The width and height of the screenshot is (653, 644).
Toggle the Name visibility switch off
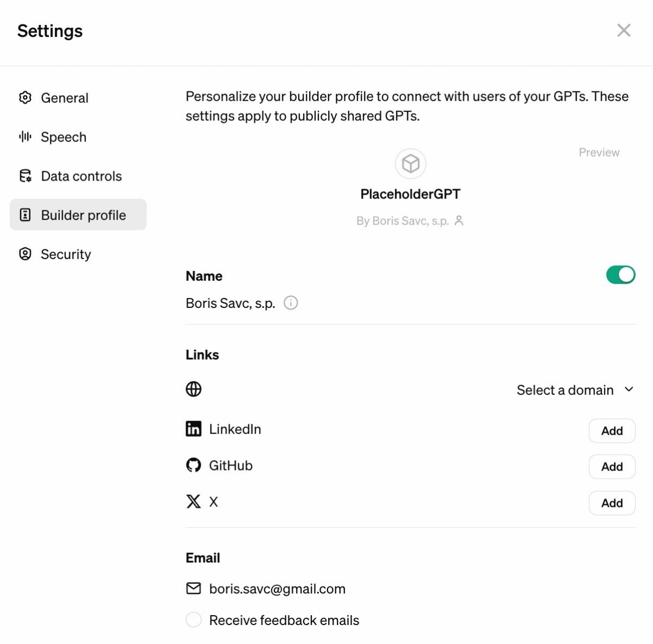click(x=621, y=275)
